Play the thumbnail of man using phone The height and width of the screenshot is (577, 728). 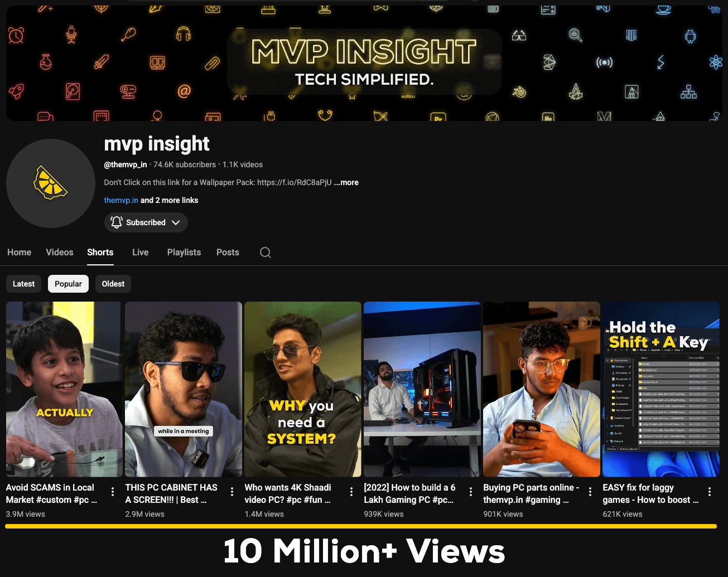(x=542, y=389)
